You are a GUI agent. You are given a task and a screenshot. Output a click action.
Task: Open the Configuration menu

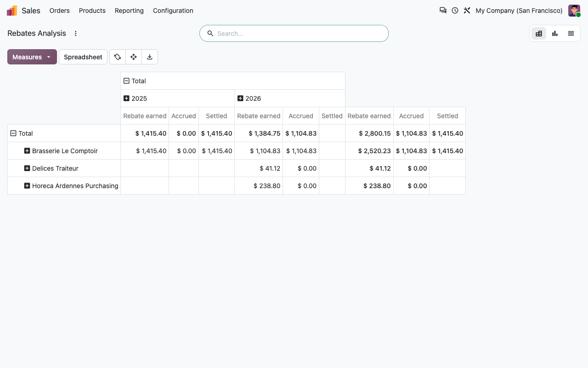[x=173, y=11]
